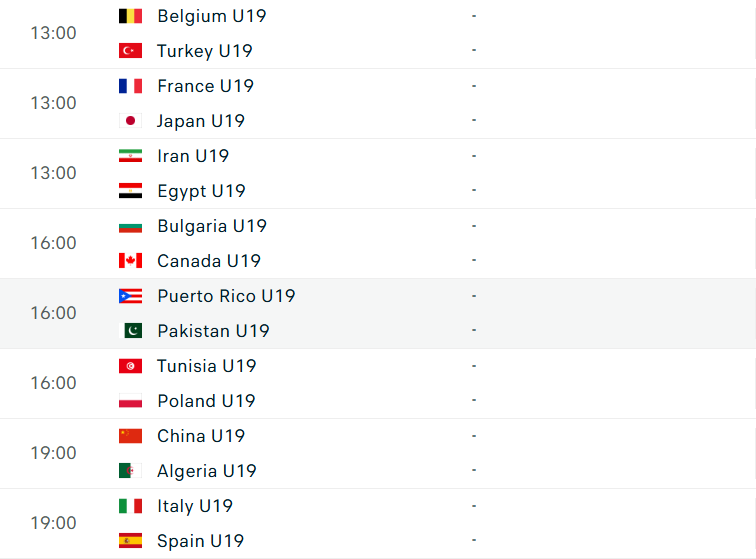Screen dimensions: 756x559
Task: Click the Pakistan flag icon
Action: point(130,331)
